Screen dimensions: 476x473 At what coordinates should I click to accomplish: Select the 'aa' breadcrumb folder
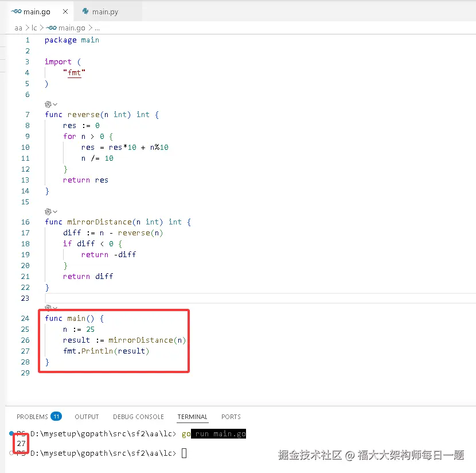[x=18, y=28]
